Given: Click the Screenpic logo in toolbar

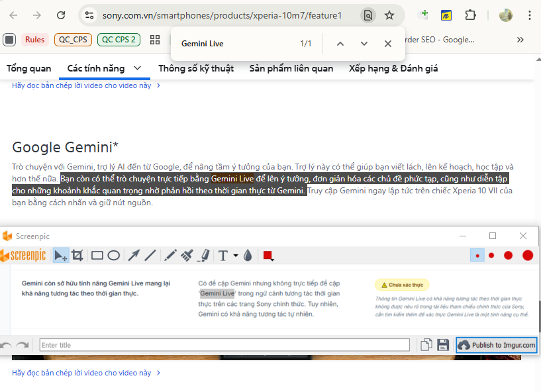Looking at the screenshot, I should [x=23, y=256].
